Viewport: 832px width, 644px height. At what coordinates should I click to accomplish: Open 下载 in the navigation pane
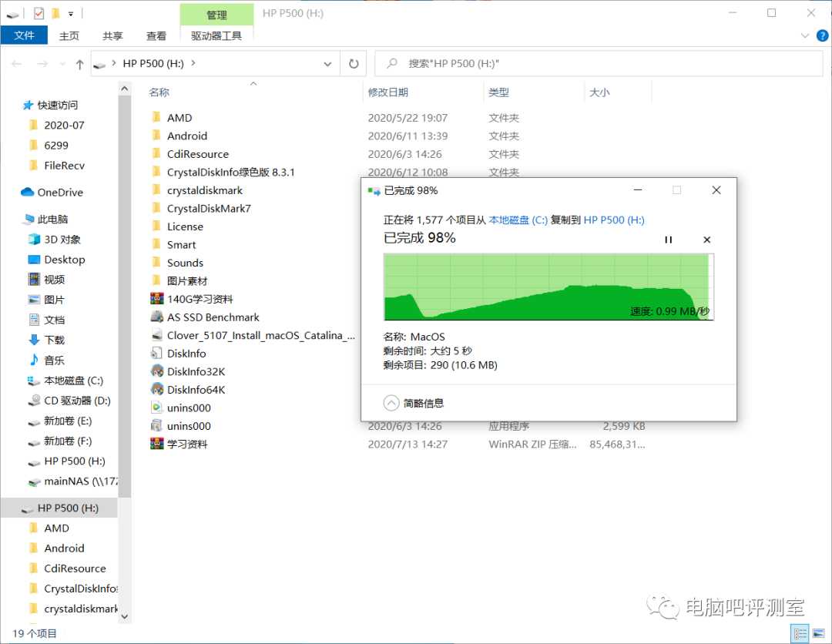click(x=54, y=340)
